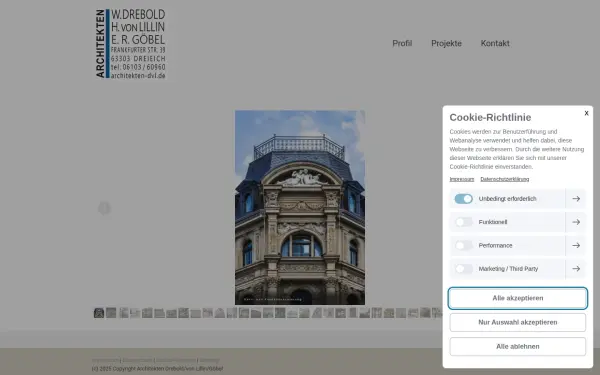This screenshot has height=375, width=600.
Task: Open details arrow for Marketing / Third Party
Action: point(576,269)
